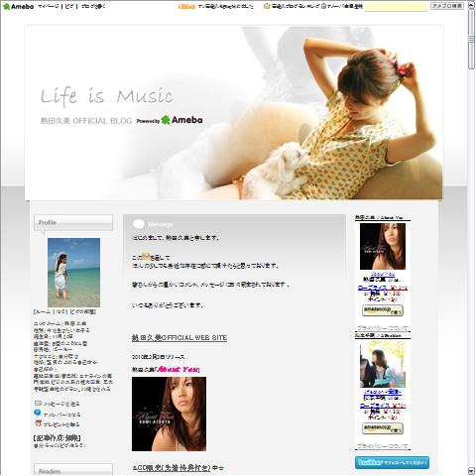
Task: Click the first Amazon.co.jp buy button
Action: [383, 310]
